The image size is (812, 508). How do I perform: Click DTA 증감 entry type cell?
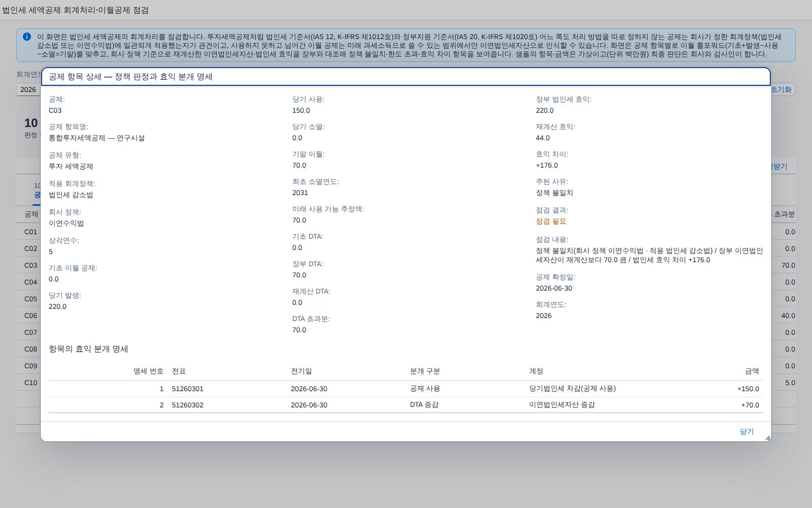[x=424, y=405]
